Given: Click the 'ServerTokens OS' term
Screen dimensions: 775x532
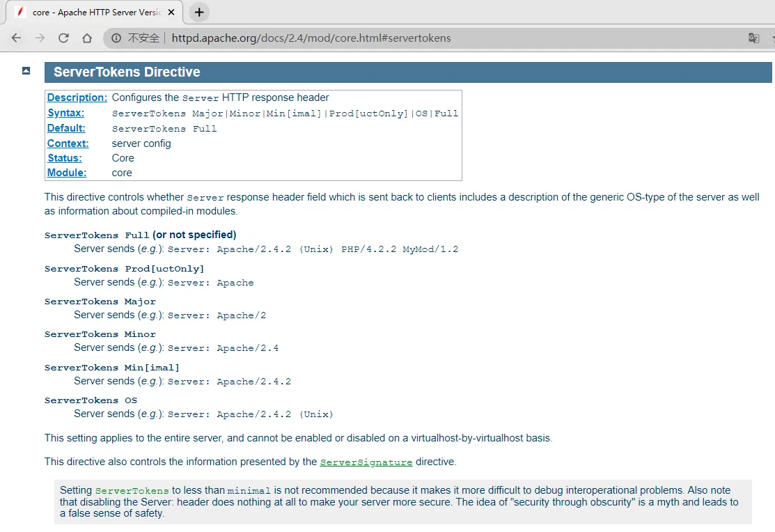Looking at the screenshot, I should [91, 400].
